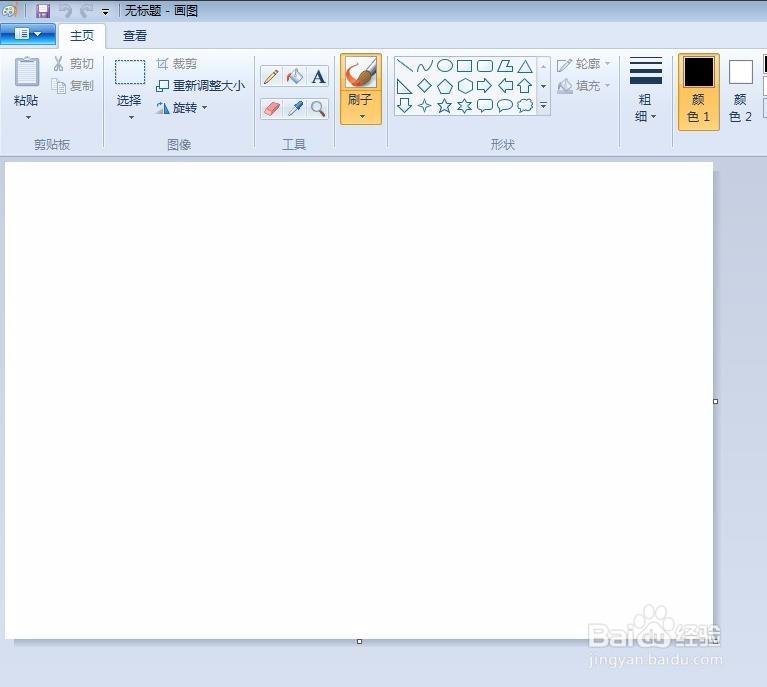Pick the hexagon shape
767x687 pixels.
[464, 86]
